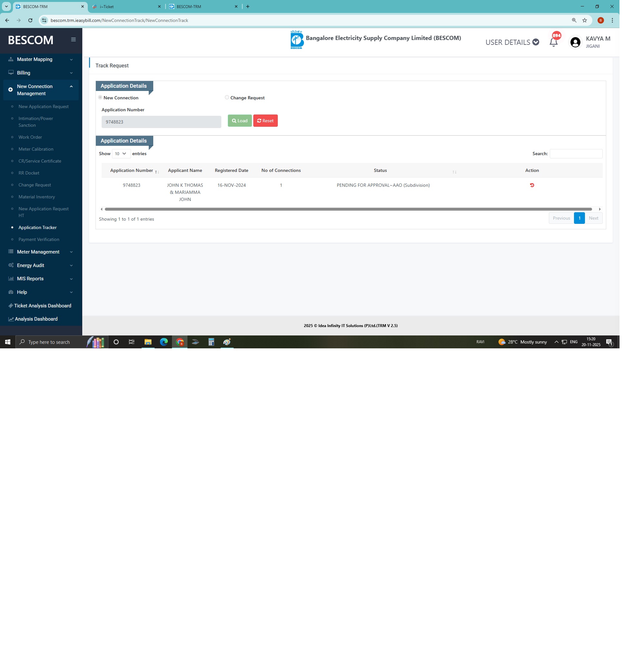The width and height of the screenshot is (644, 658).
Task: Click the red Reset button
Action: coord(265,121)
